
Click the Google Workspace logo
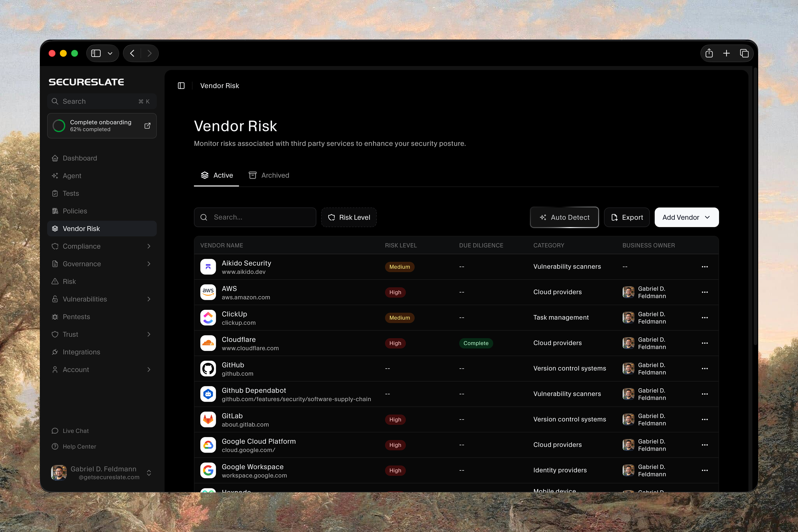pyautogui.click(x=208, y=470)
